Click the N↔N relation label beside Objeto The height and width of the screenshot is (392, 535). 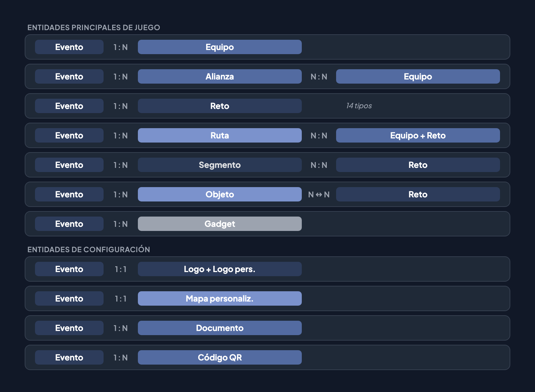319,195
